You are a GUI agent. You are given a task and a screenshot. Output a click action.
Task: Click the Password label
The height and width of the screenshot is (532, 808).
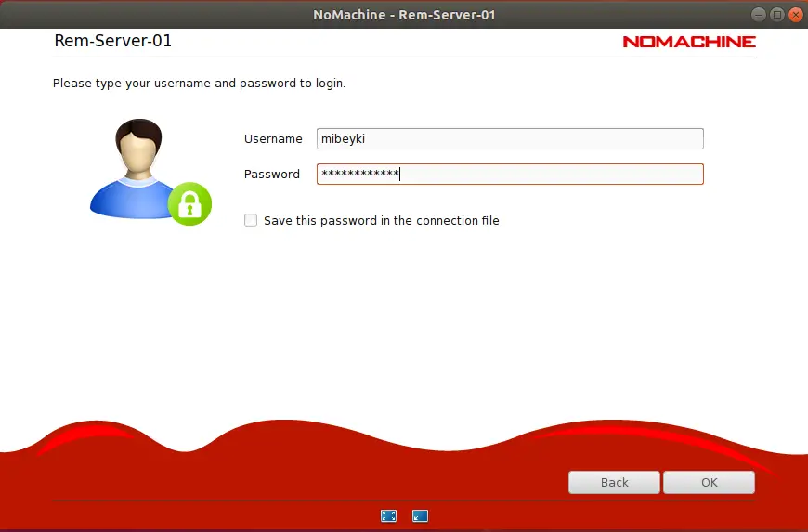[271, 174]
